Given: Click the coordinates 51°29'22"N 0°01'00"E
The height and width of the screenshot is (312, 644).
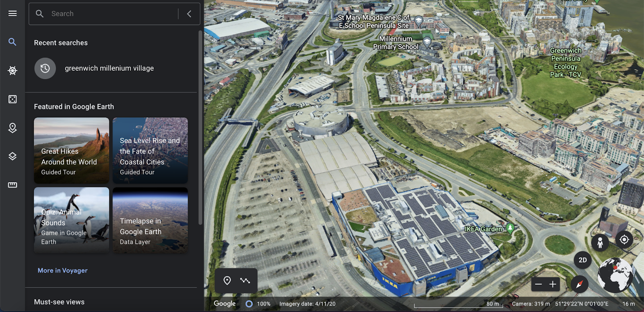Looking at the screenshot, I should tap(582, 304).
